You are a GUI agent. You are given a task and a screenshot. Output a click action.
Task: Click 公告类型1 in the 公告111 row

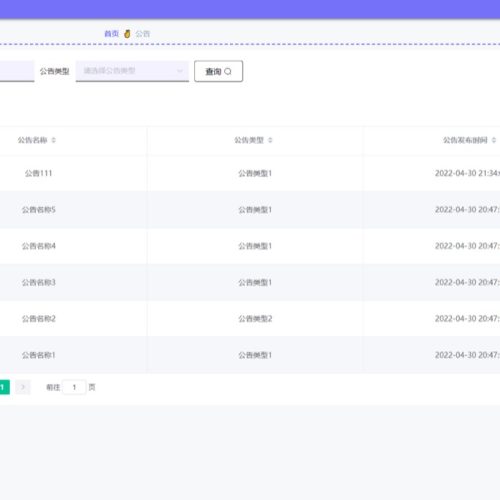pos(255,173)
